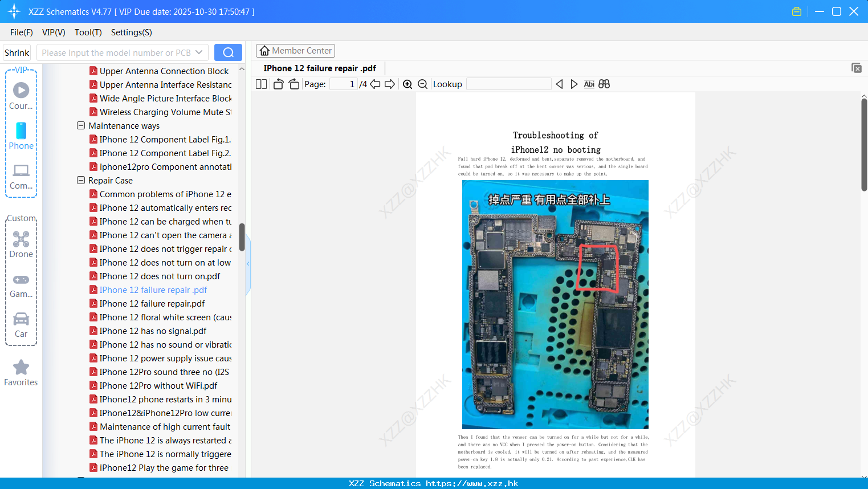Open Wide Angle Picture Interface Block file
The height and width of the screenshot is (489, 868).
pos(161,98)
